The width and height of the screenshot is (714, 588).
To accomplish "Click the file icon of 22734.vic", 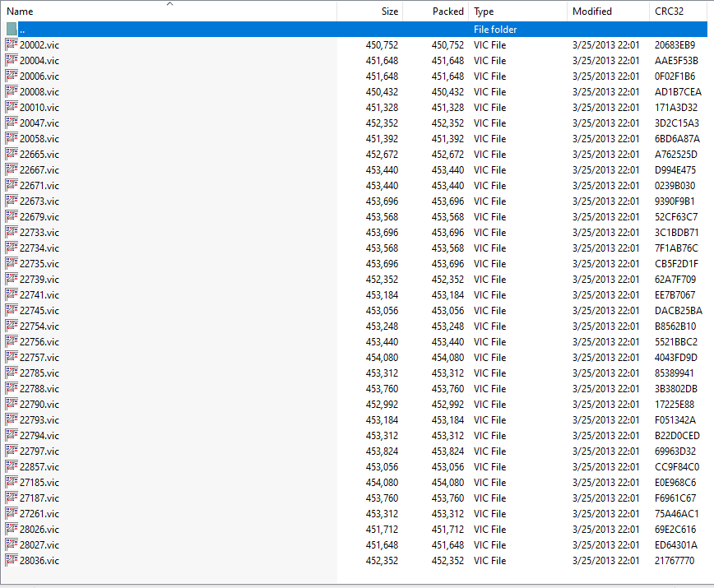I will coord(12,248).
